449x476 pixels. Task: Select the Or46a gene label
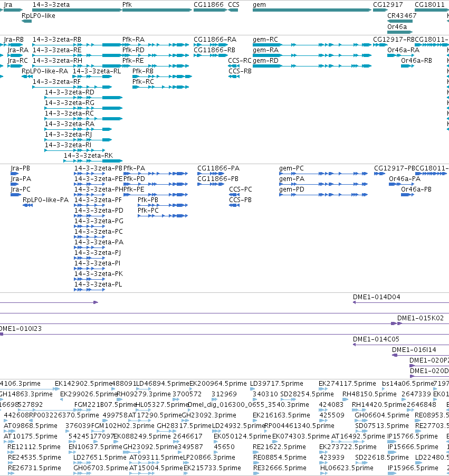pos(397,27)
